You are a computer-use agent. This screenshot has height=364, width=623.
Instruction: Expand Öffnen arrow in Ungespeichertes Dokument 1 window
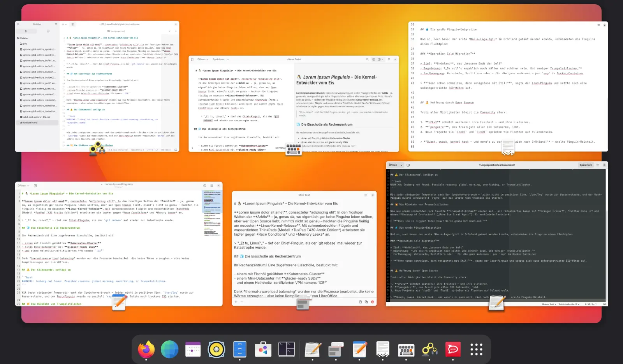coord(402,165)
